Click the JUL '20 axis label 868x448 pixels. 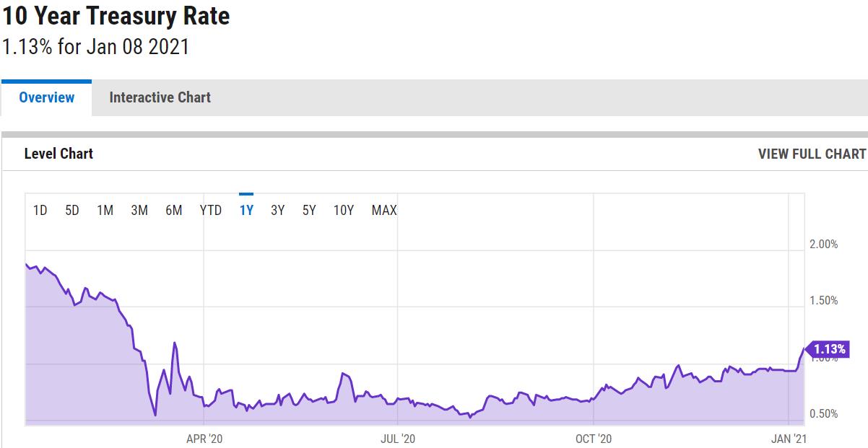pos(397,438)
